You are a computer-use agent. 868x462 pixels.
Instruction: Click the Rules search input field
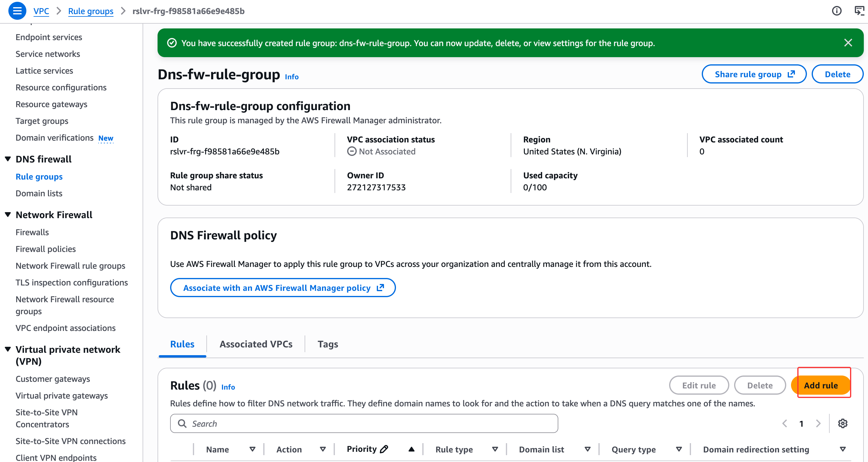[364, 423]
